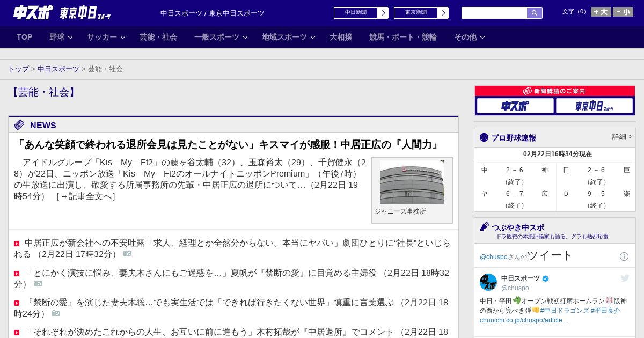Open the @chuspo tweets heading link

[x=526, y=255]
